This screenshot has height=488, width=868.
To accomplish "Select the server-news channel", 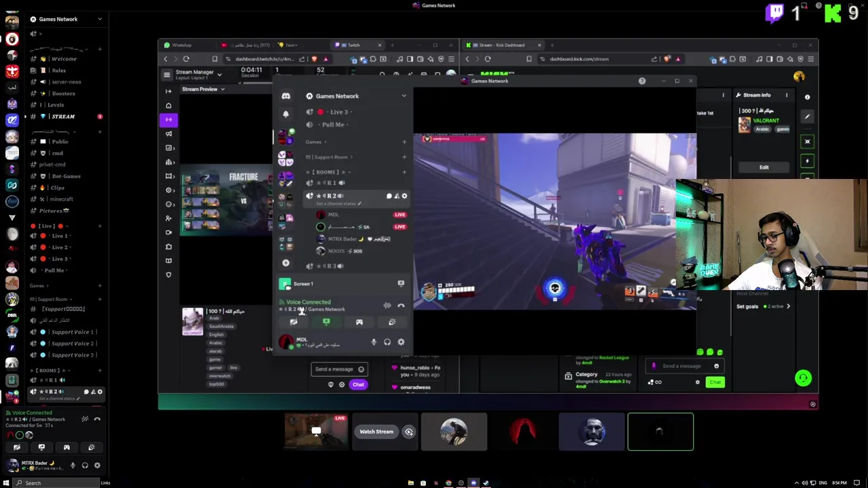I will (66, 82).
